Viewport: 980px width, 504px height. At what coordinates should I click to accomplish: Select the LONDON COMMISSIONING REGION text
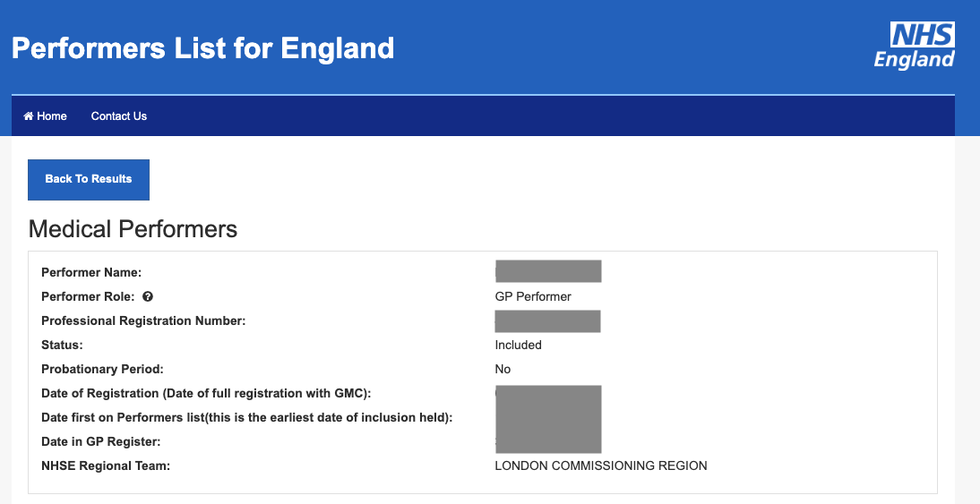[x=601, y=466]
